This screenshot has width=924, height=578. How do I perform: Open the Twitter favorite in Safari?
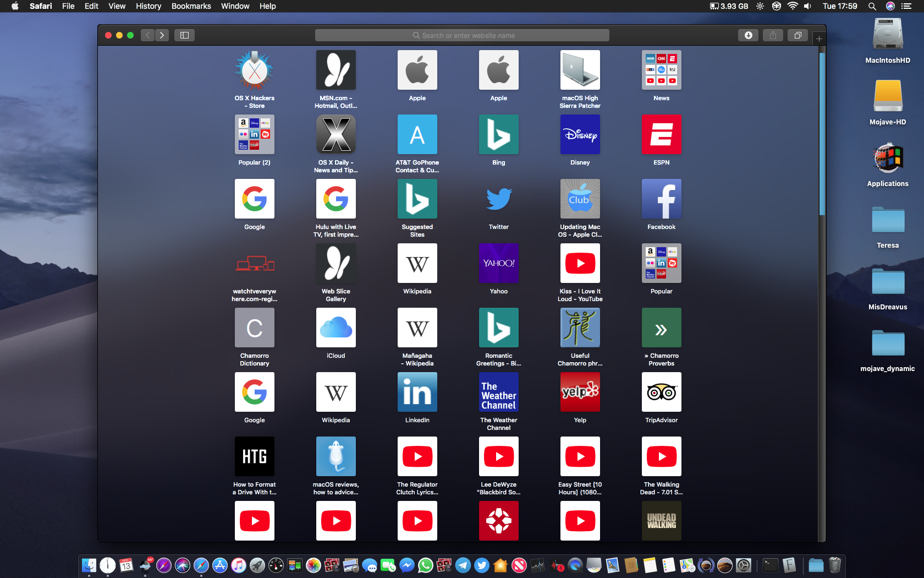pos(499,199)
